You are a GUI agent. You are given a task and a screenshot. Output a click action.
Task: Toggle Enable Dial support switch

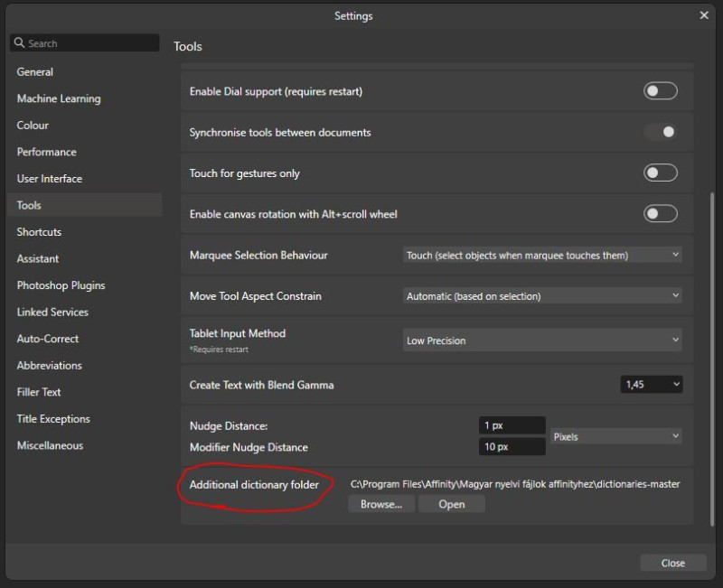pos(661,91)
